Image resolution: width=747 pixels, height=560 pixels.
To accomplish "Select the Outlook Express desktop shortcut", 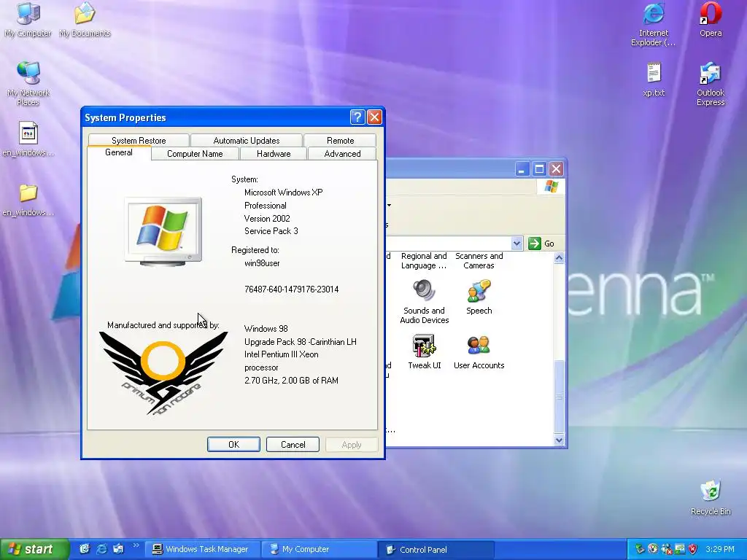I will [x=711, y=84].
